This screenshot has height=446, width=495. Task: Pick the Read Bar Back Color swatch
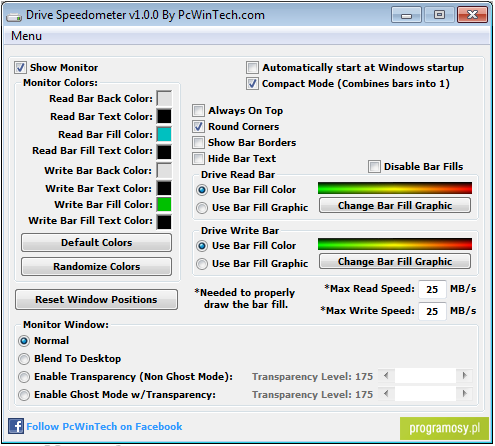point(164,99)
